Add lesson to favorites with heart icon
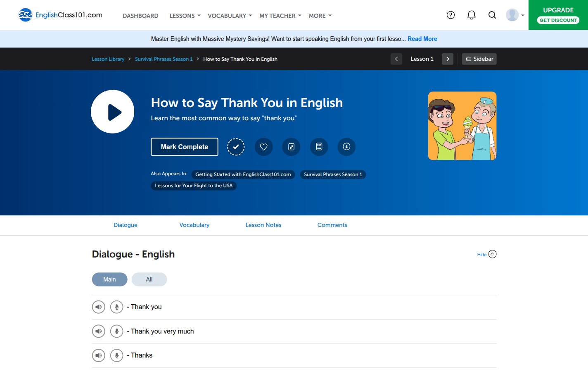Screen dimensions: 588x372 coord(263,147)
